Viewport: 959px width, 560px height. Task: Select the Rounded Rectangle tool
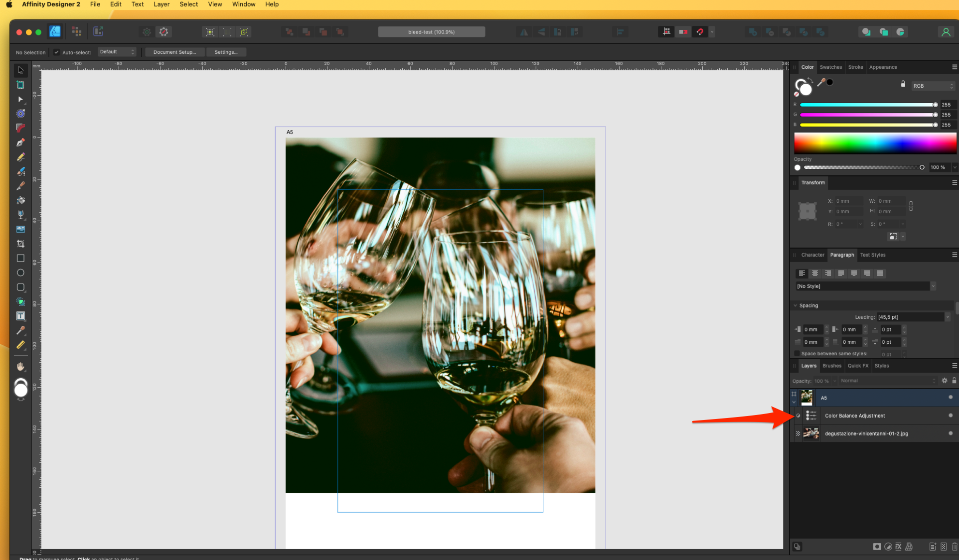(x=20, y=287)
